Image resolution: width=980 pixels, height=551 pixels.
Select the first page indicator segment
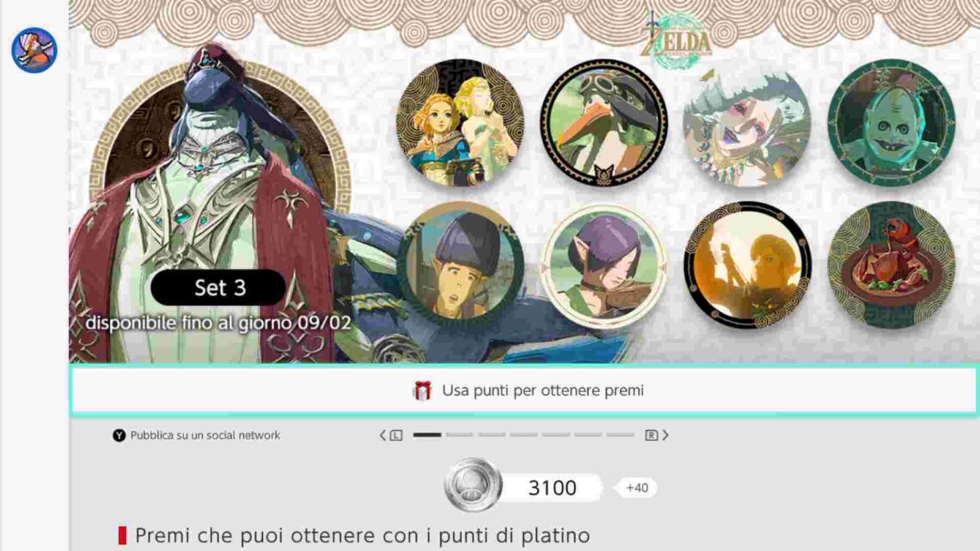pos(427,435)
